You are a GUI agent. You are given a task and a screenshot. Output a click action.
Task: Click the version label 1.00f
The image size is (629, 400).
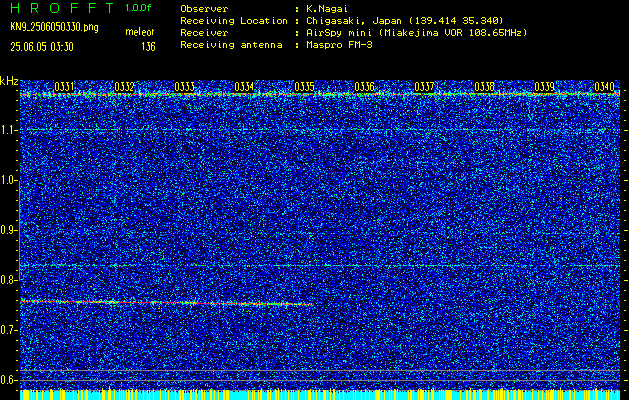pos(138,8)
